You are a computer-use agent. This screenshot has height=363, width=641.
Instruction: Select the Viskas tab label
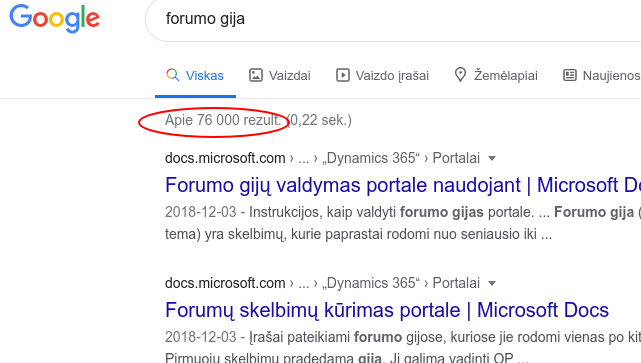205,76
